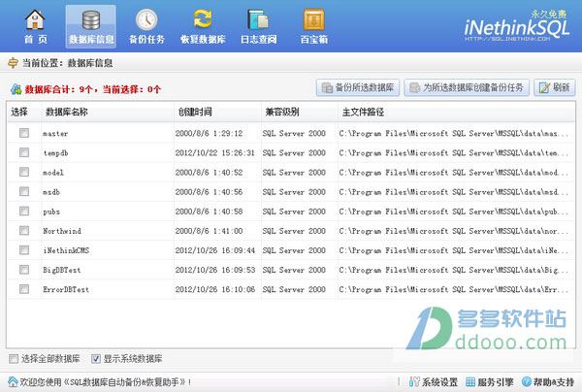Open the 百宝箱 toolbox icon
The width and height of the screenshot is (582, 392).
click(x=314, y=19)
